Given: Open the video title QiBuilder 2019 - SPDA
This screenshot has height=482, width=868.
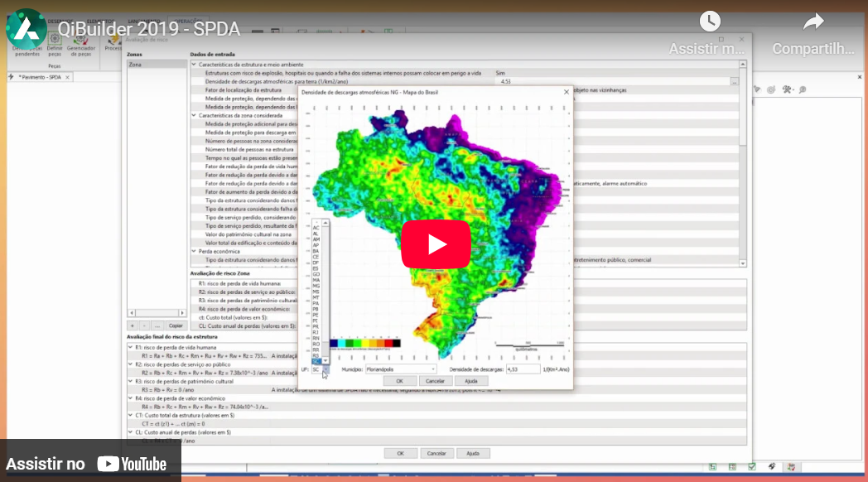Looking at the screenshot, I should pyautogui.click(x=149, y=29).
